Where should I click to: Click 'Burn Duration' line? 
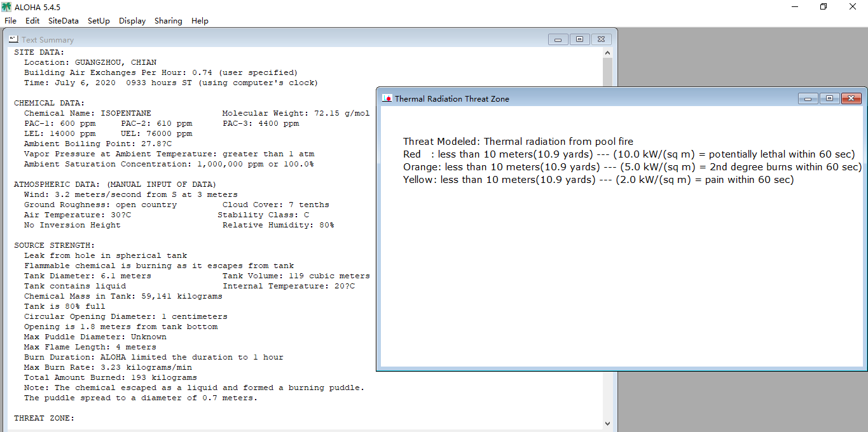pos(154,357)
